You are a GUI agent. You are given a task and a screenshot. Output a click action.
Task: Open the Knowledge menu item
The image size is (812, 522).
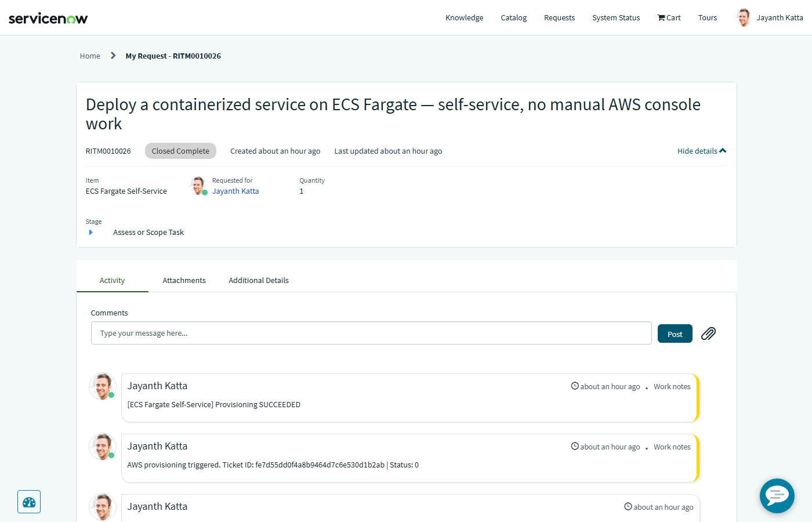tap(464, 17)
